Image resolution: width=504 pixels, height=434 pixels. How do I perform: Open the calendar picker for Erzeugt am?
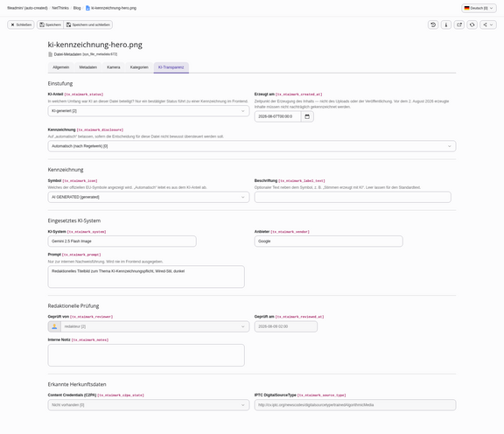[x=307, y=116]
